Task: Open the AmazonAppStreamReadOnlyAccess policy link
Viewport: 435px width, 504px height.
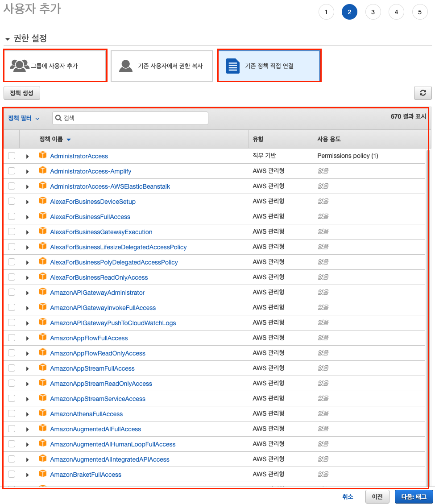Action: (101, 384)
